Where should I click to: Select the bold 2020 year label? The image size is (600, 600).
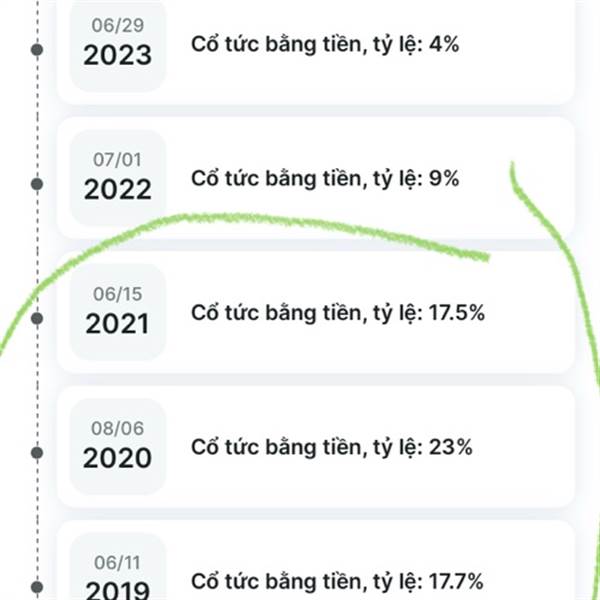tap(117, 459)
